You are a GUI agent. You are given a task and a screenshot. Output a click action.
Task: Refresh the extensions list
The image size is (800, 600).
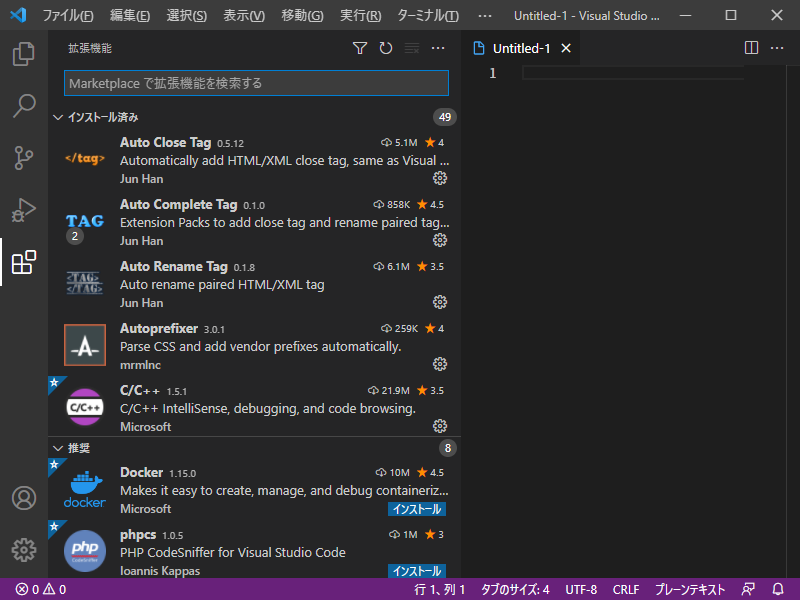386,48
